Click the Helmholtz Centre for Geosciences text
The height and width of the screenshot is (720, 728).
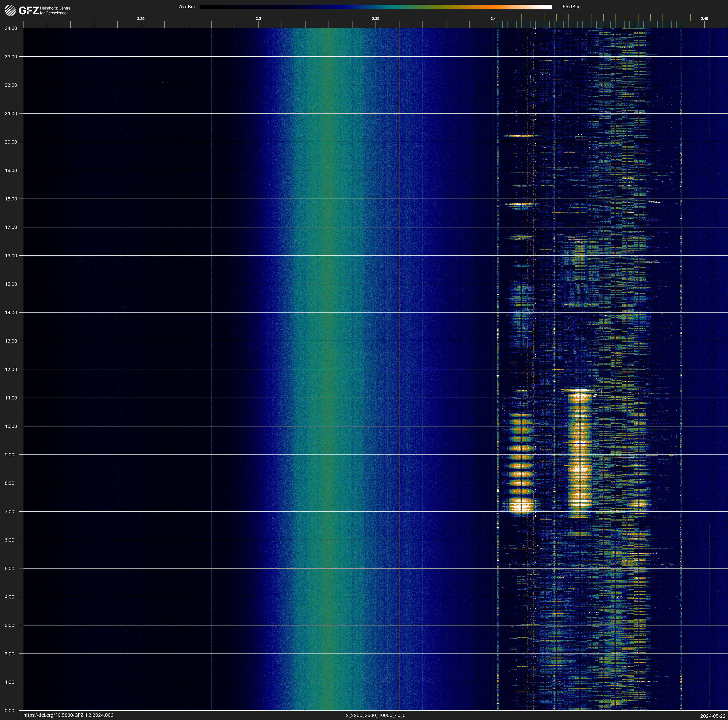tap(55, 11)
